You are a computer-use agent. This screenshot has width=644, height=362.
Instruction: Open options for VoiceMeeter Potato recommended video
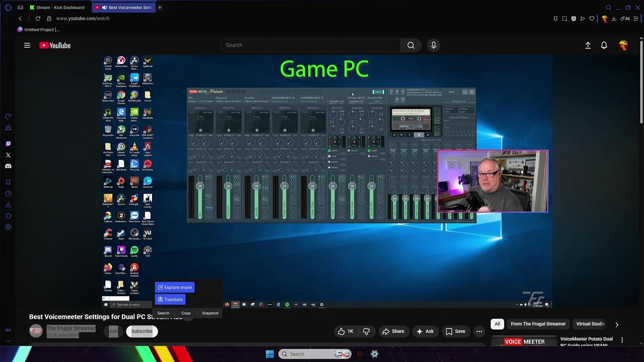click(x=622, y=340)
